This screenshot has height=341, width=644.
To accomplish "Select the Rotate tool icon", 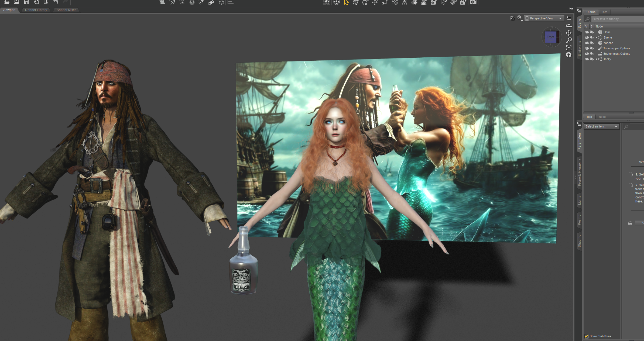I will [x=365, y=2].
